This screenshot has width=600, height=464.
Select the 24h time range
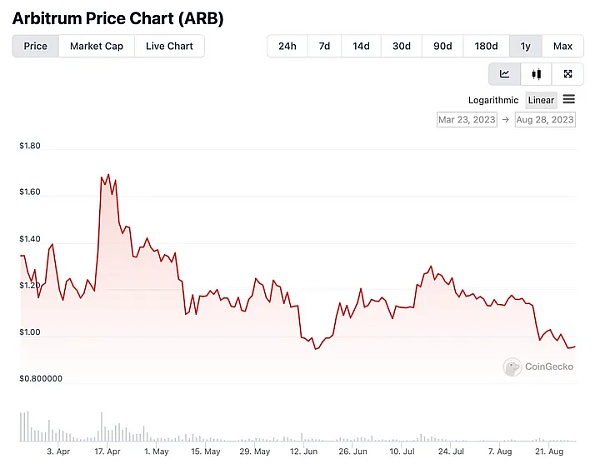coord(287,46)
